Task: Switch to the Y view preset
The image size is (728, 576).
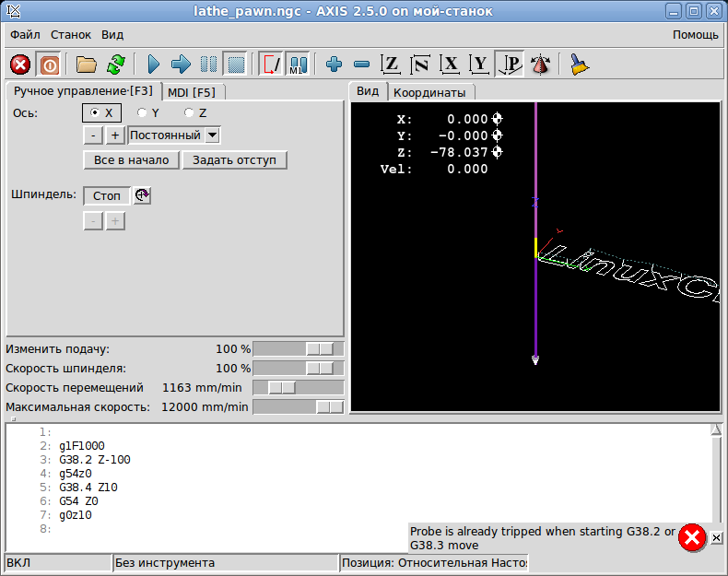Action: point(479,65)
